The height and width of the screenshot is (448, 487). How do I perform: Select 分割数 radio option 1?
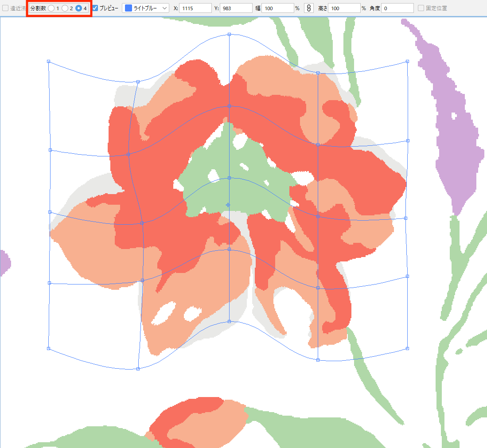pos(51,8)
